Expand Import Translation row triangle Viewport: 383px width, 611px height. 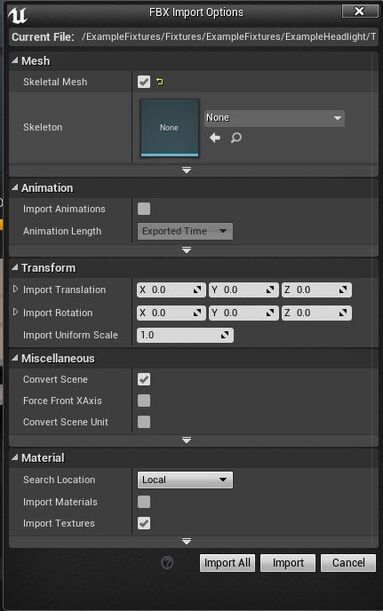(15, 289)
